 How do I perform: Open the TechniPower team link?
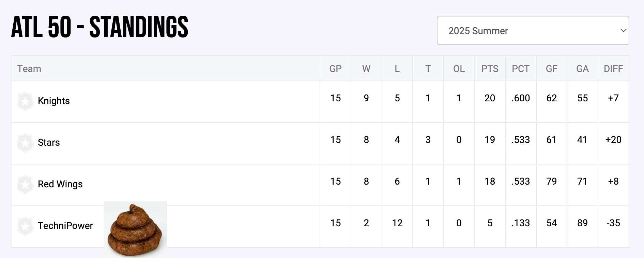[65, 226]
